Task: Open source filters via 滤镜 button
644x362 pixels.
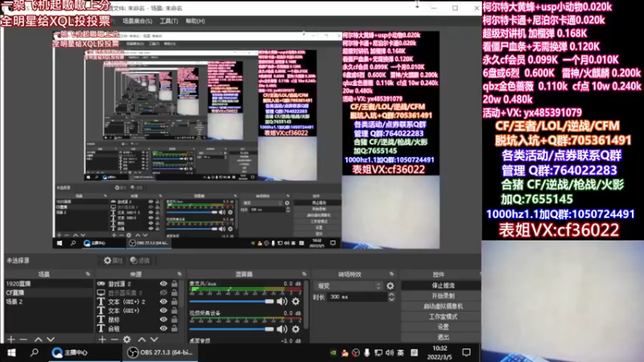Action: (139, 260)
